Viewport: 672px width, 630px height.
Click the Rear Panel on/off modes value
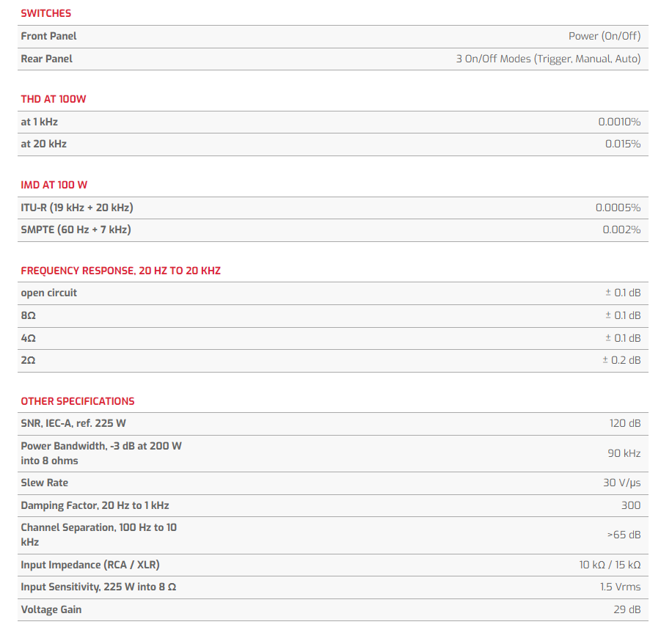click(548, 59)
